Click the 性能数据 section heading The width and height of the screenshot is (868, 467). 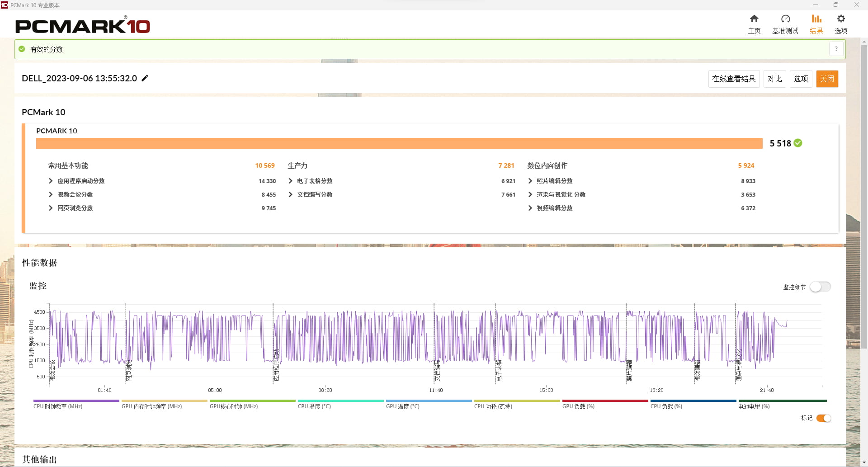pos(39,263)
